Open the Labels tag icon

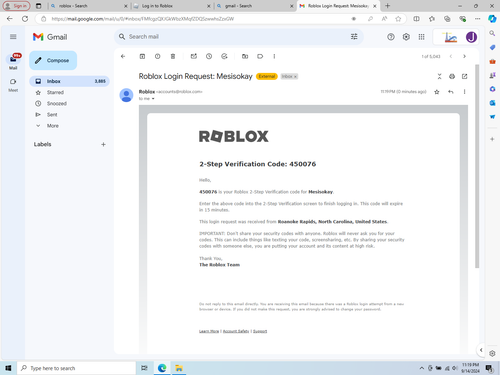point(260,56)
